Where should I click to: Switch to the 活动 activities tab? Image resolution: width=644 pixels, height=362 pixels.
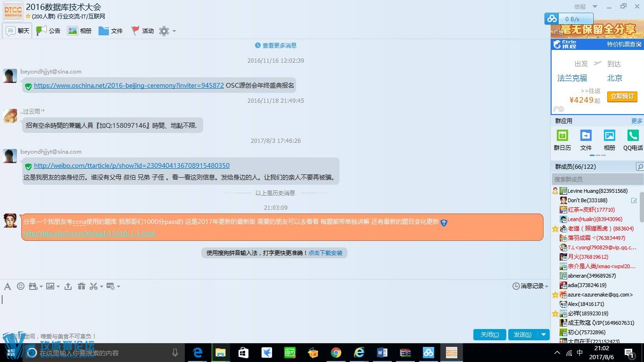pyautogui.click(x=142, y=31)
